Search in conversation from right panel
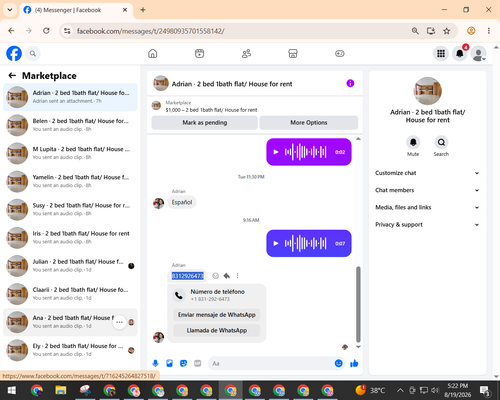This screenshot has width=500, height=400. tap(441, 142)
